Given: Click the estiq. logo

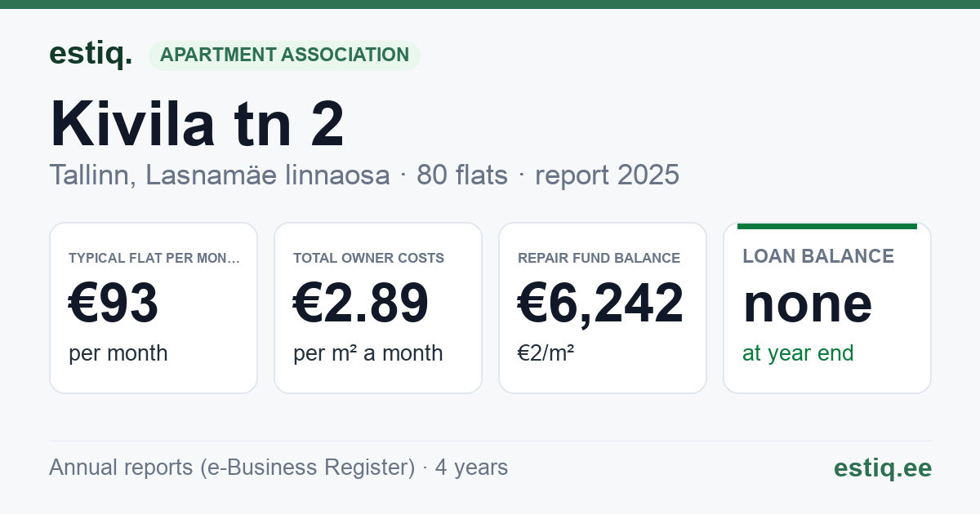Looking at the screenshot, I should click(91, 54).
